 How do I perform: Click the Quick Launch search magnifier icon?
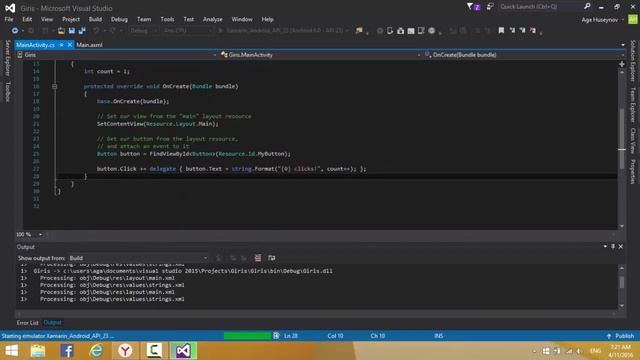(x=587, y=6)
